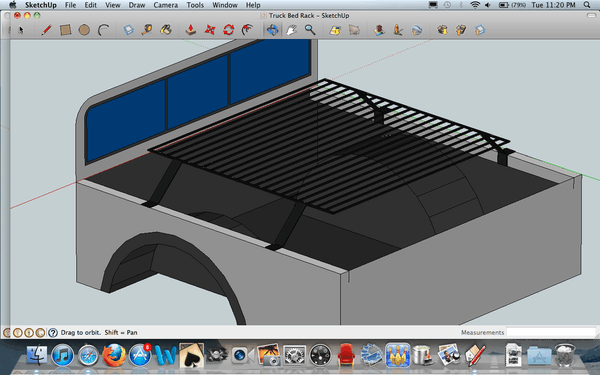
Task: Select the Circle drawing tool
Action: (84, 30)
